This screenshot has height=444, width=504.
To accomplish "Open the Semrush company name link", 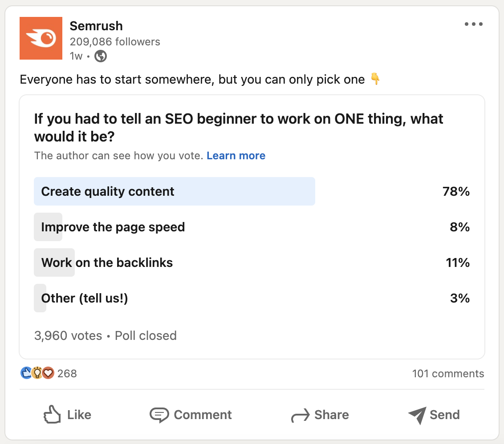I will coord(96,26).
